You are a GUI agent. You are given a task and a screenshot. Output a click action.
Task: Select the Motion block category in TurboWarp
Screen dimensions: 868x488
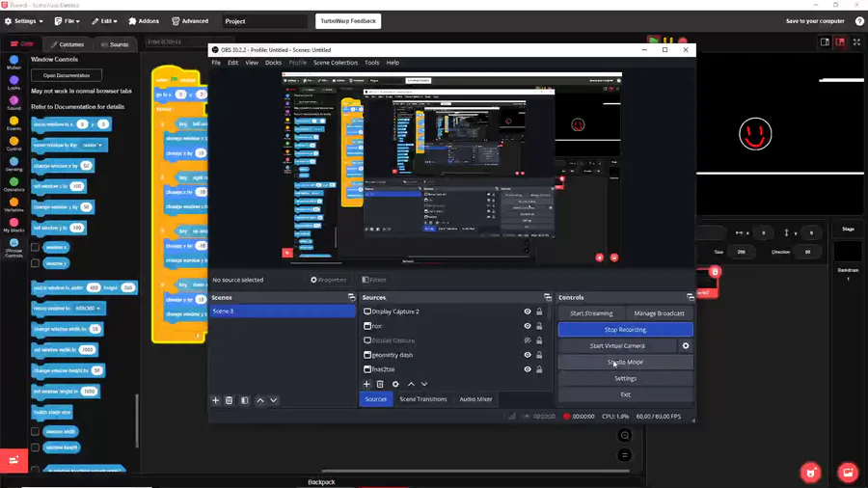[14, 63]
